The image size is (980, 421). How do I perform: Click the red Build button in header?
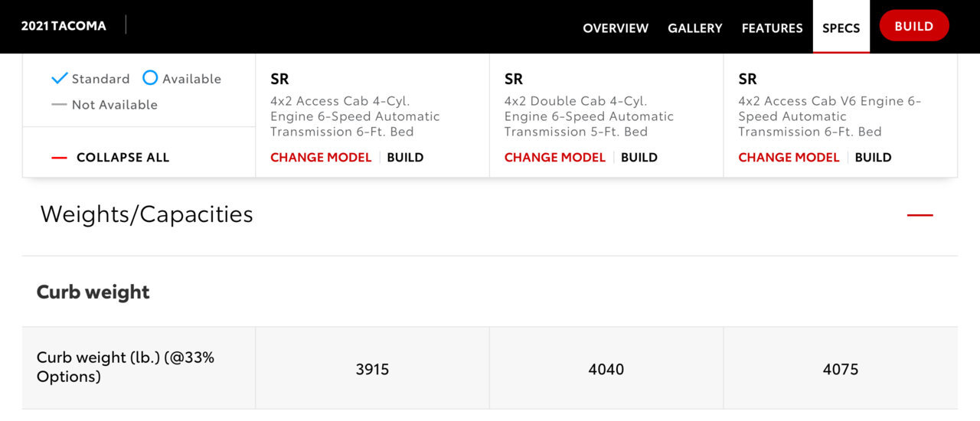[x=914, y=26]
